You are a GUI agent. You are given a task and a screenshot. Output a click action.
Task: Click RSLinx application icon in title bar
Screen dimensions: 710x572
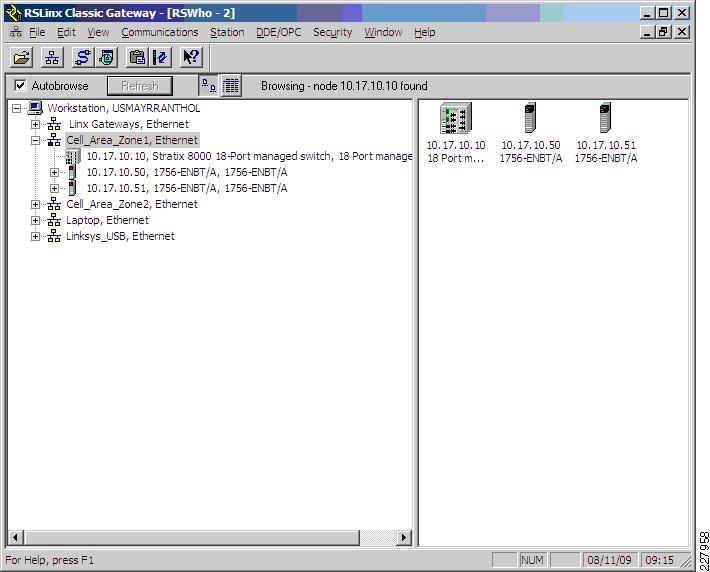tap(14, 13)
